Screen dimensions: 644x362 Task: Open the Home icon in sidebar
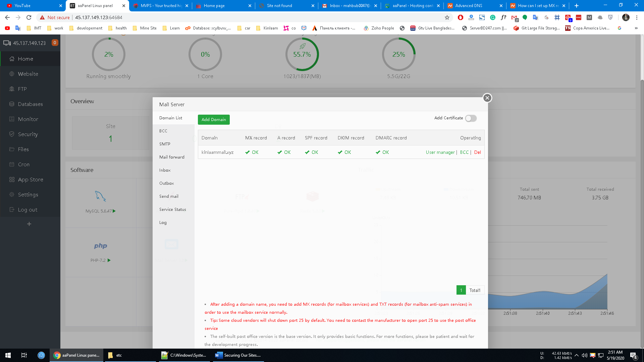[x=12, y=59]
